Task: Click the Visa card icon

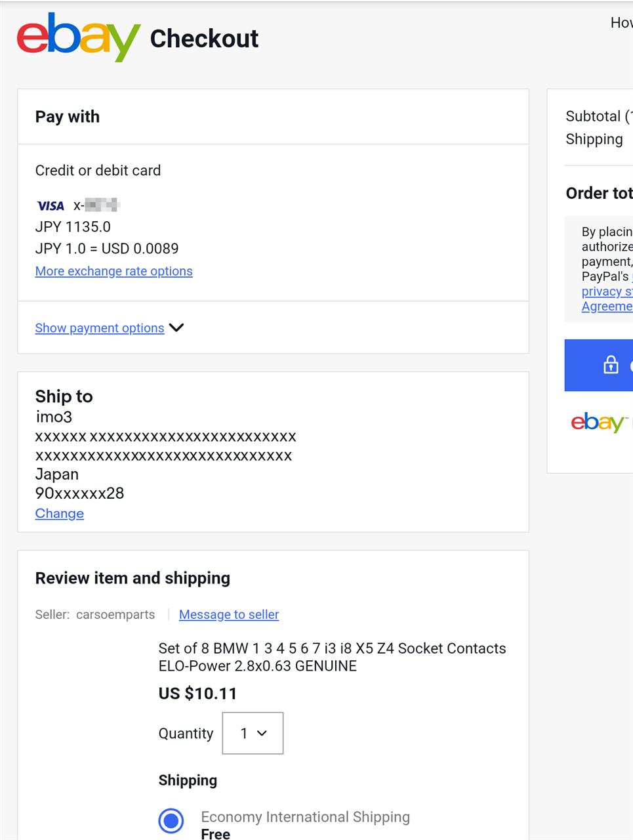Action: [51, 206]
